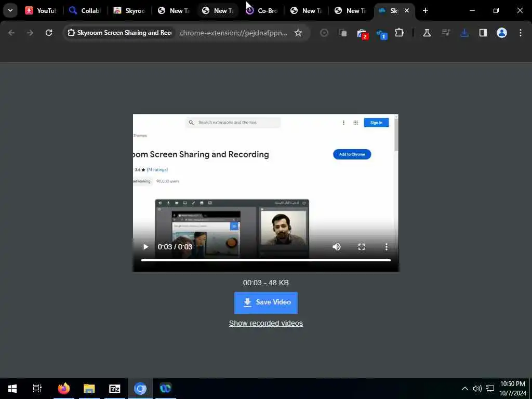Image resolution: width=532 pixels, height=399 pixels.
Task: Open video fullscreen mode
Action: click(362, 247)
